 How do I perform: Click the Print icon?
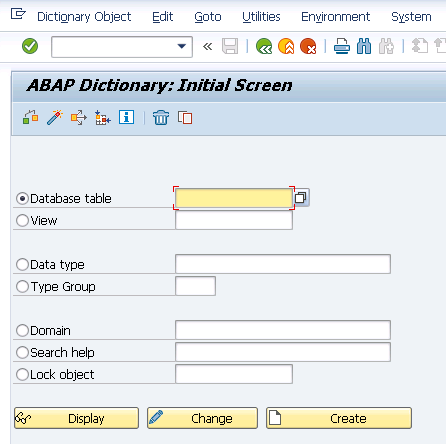tap(342, 46)
